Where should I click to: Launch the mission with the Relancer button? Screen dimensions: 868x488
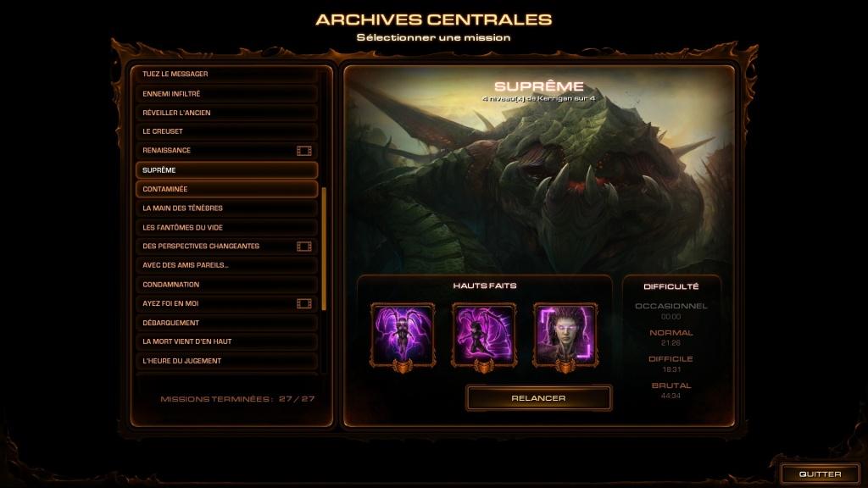click(538, 398)
